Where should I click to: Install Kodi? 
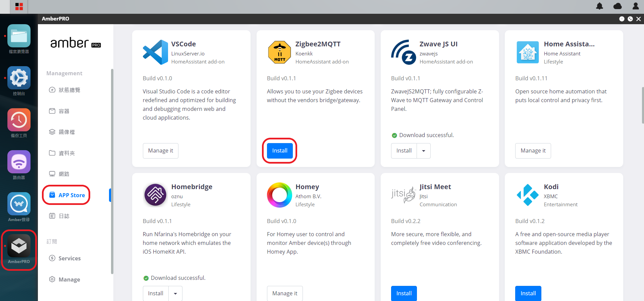tap(528, 294)
